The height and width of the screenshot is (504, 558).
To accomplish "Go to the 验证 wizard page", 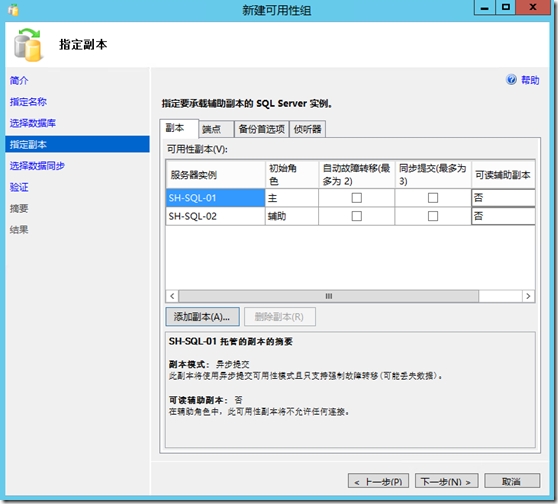I will (19, 187).
